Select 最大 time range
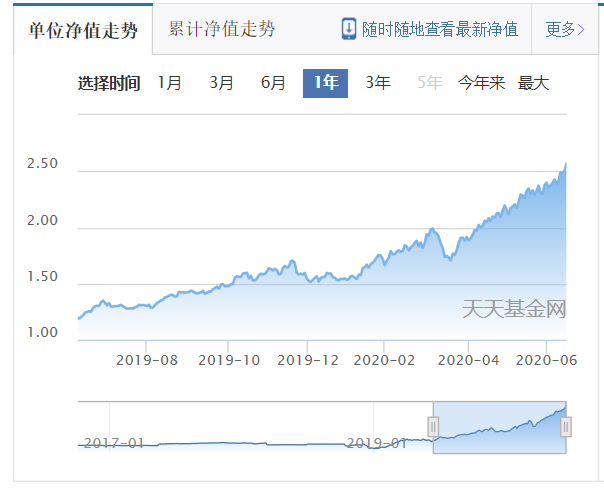The height and width of the screenshot is (490, 604). pyautogui.click(x=534, y=83)
